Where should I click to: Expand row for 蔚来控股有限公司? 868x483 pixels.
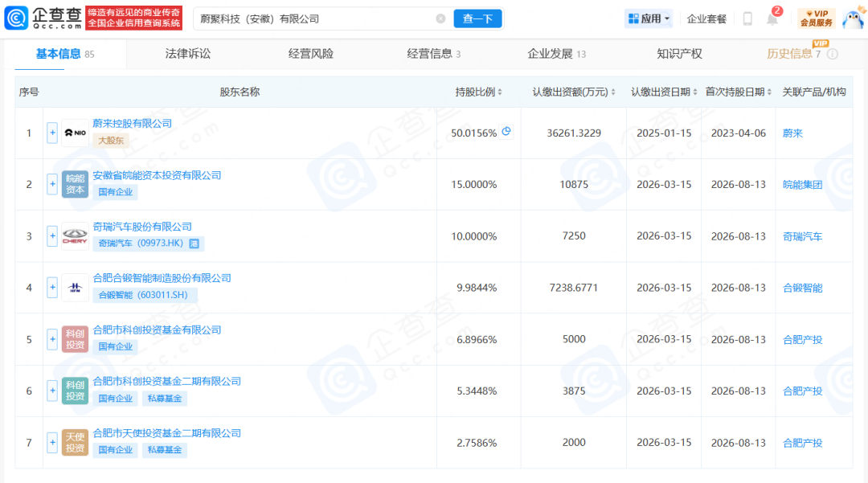click(x=52, y=133)
